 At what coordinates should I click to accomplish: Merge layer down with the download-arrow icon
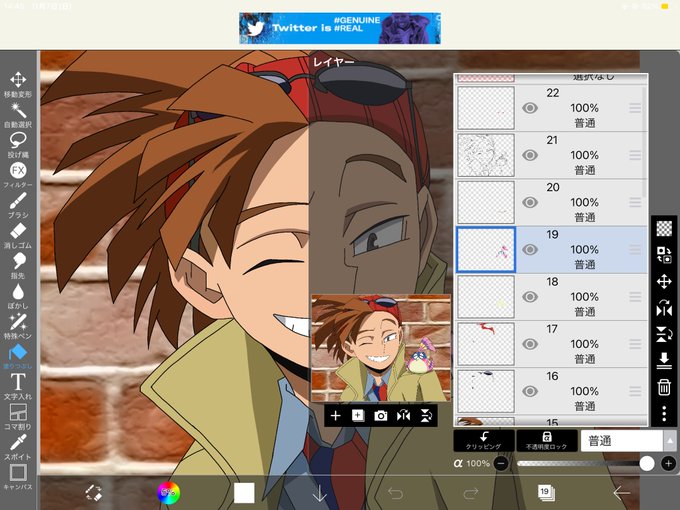664,360
